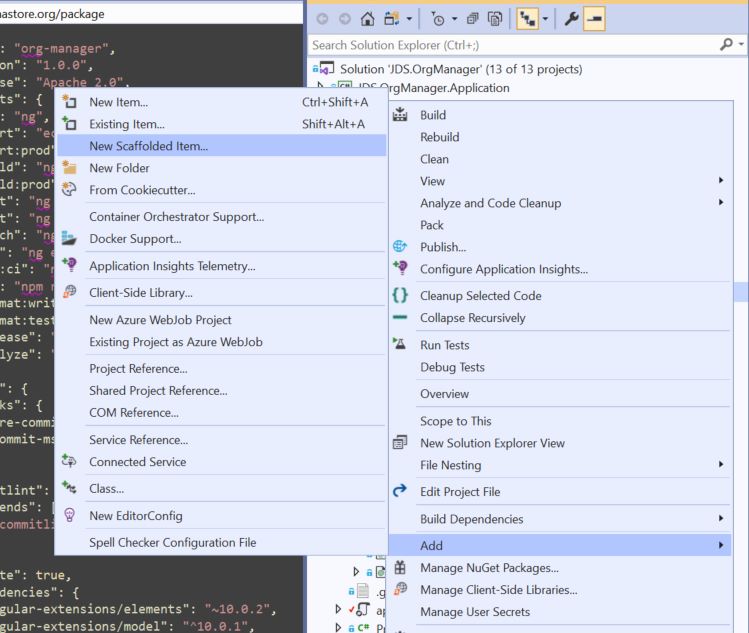Click the Forward navigation arrow in Solution Explorer

tap(344, 19)
